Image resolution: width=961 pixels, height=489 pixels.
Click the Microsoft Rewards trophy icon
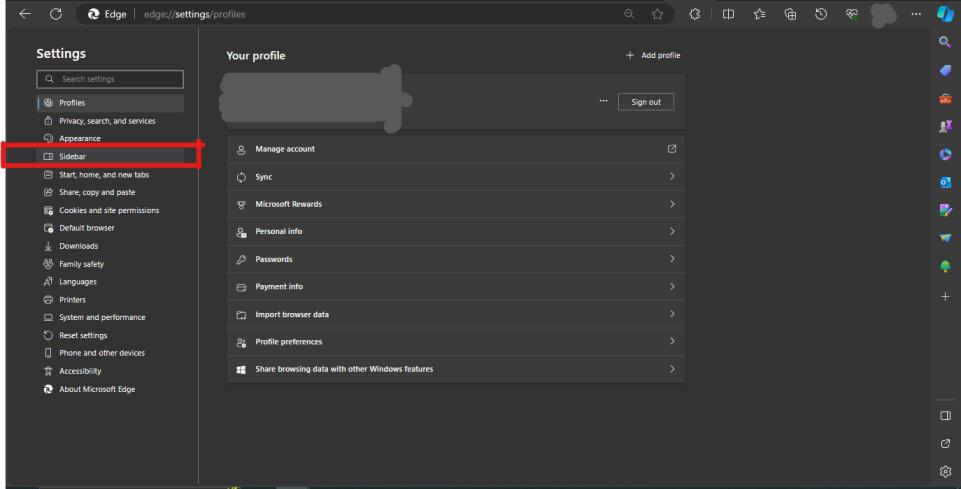[241, 205]
